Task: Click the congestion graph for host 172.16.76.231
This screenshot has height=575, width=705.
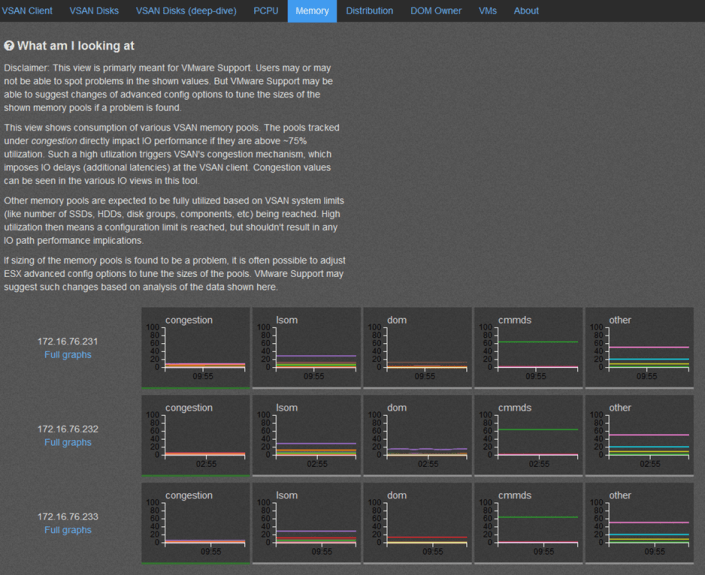Action: point(195,347)
